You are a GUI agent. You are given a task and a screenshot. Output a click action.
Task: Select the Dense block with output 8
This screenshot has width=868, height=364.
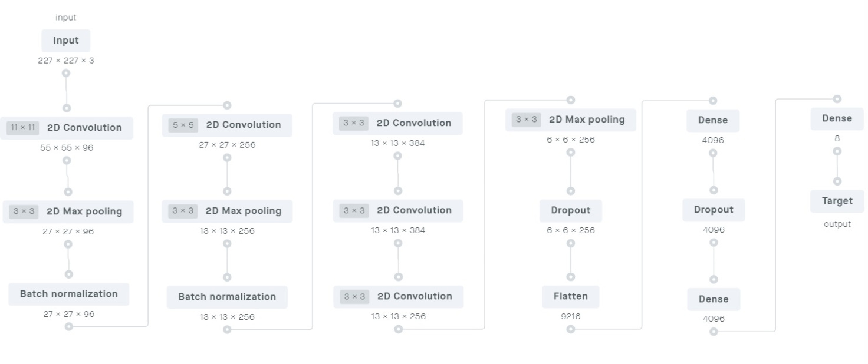(837, 118)
